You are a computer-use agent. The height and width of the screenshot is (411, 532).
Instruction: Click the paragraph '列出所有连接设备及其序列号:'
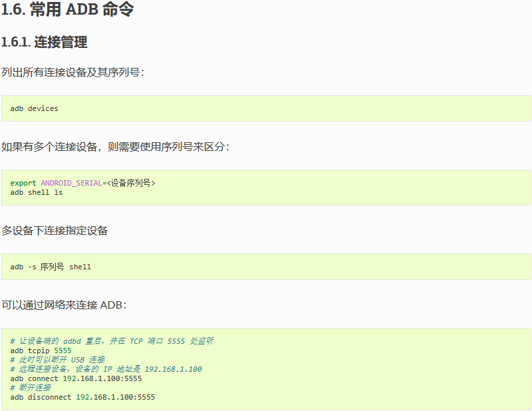[73, 72]
